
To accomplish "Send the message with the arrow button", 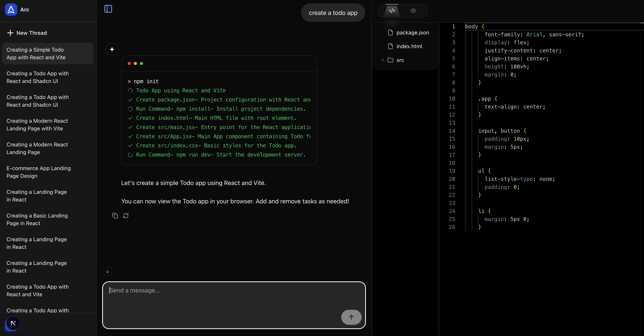I will [351, 317].
